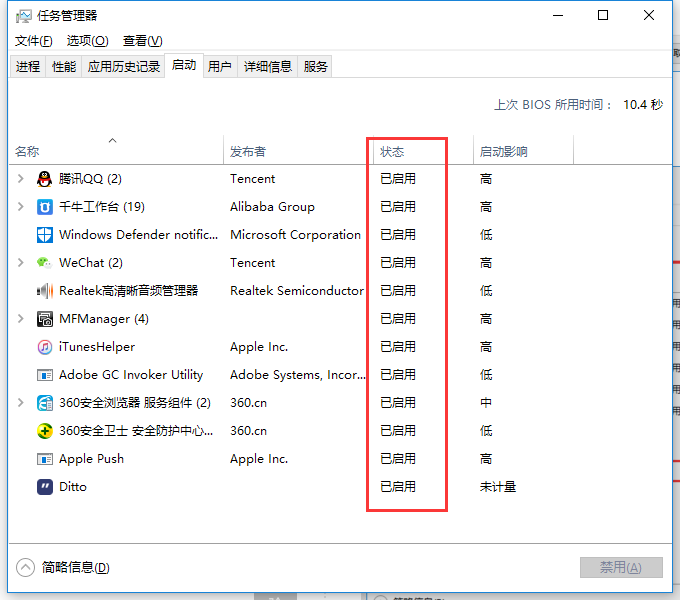
Task: Select the Ditto startup icon
Action: coord(44,487)
